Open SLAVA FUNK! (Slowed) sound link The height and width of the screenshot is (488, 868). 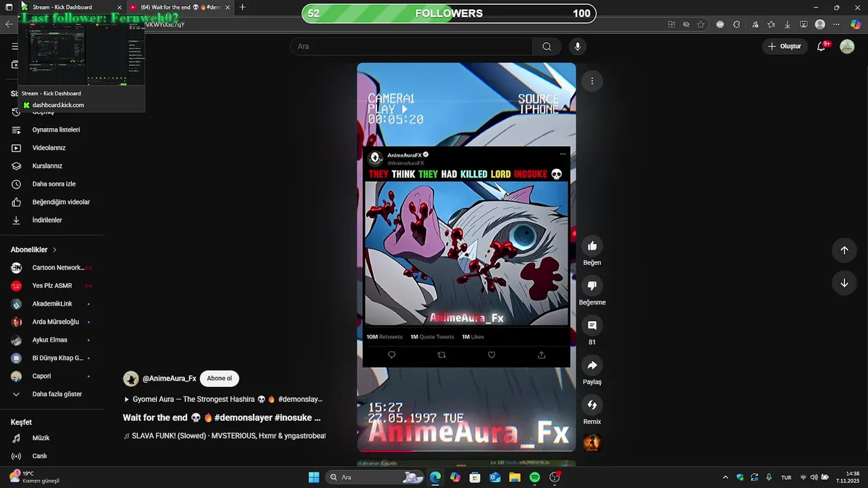click(x=224, y=436)
